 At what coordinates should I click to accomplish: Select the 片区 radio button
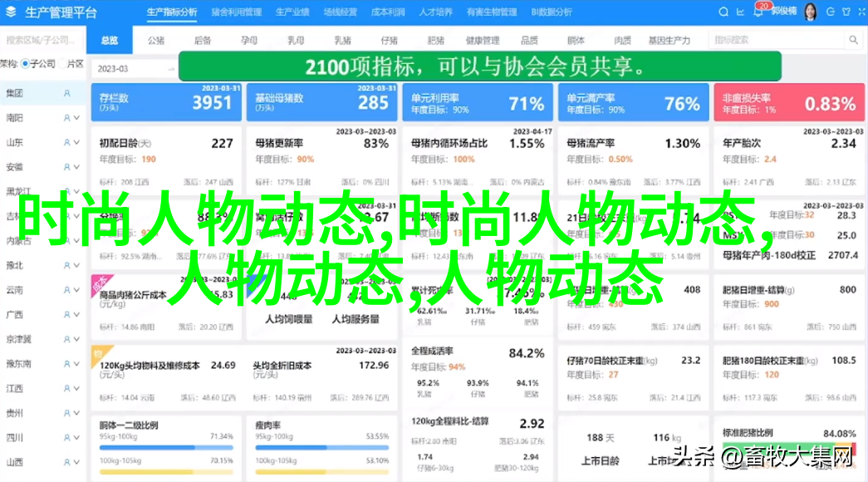61,64
